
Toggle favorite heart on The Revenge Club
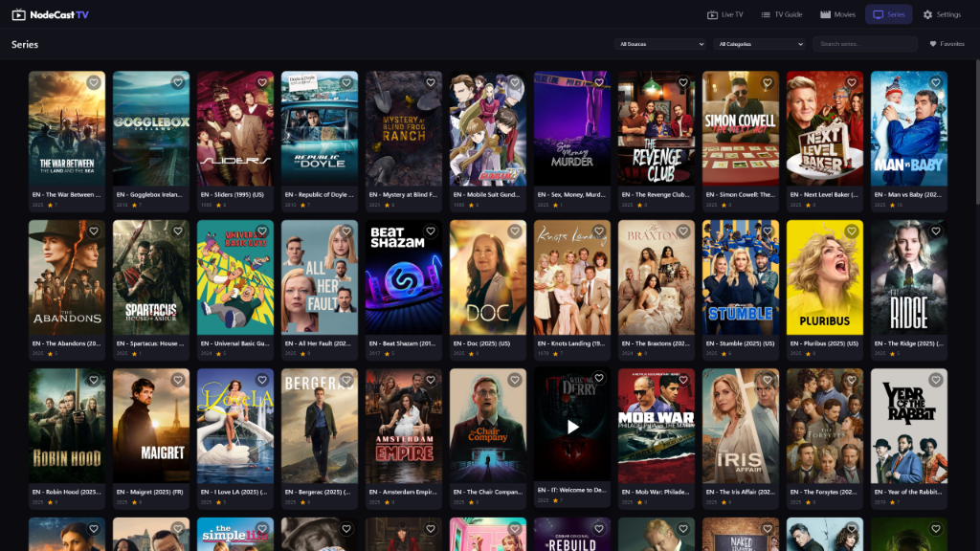tap(683, 82)
